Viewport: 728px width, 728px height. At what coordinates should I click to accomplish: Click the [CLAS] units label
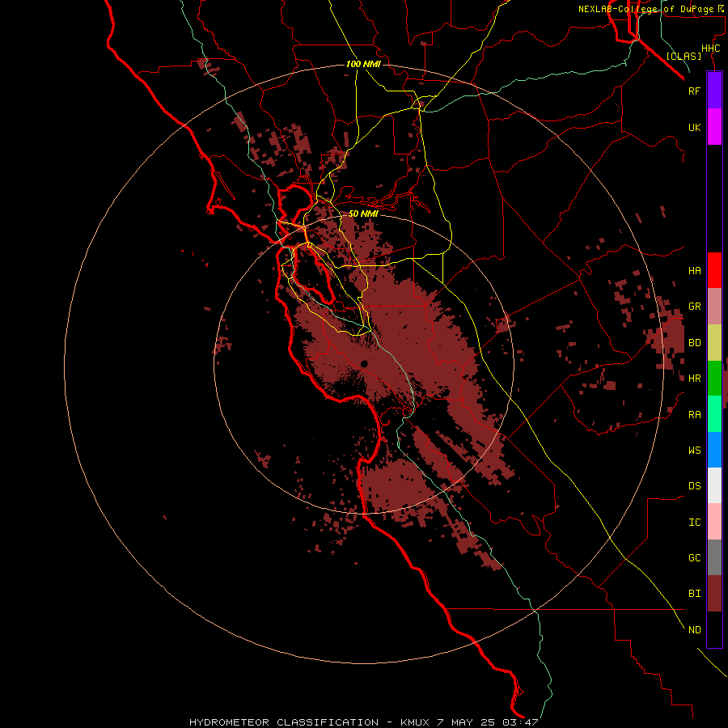pyautogui.click(x=684, y=56)
